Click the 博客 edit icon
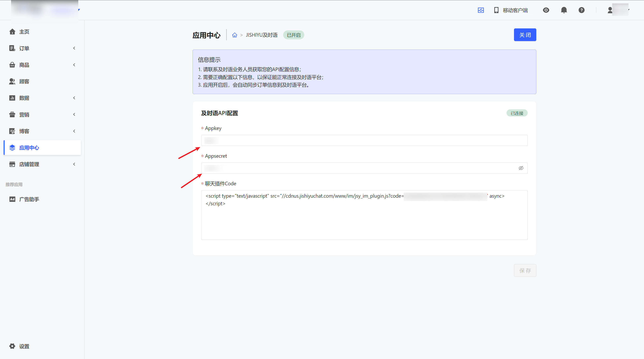Viewport: 644px width, 359px height. 12,131
